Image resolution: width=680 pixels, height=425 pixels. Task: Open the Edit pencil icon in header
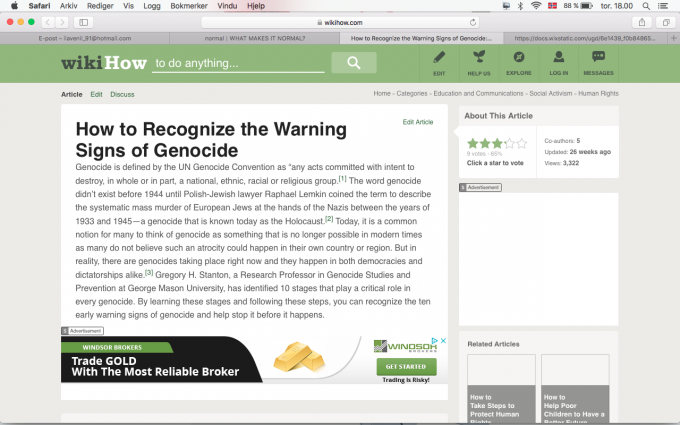click(x=439, y=61)
